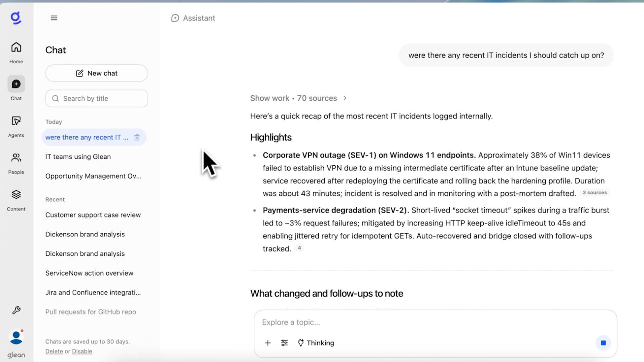This screenshot has height=362, width=644.
Task: Open the sliders settings icon in input
Action: [284, 343]
